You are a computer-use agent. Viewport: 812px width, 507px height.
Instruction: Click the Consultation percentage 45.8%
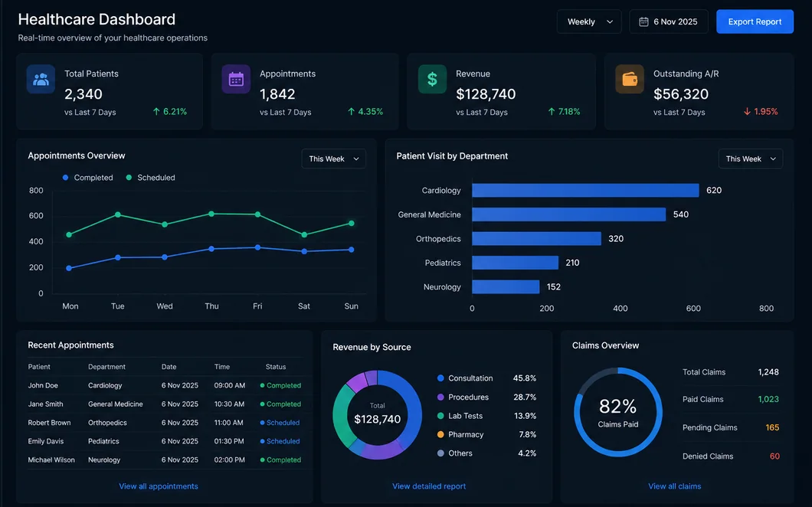(x=525, y=378)
